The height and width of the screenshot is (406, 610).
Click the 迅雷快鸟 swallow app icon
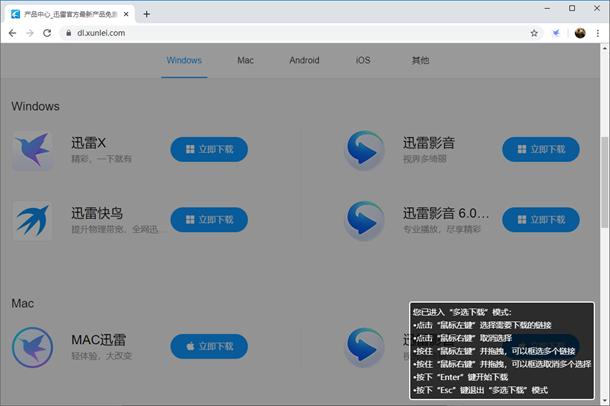point(33,219)
